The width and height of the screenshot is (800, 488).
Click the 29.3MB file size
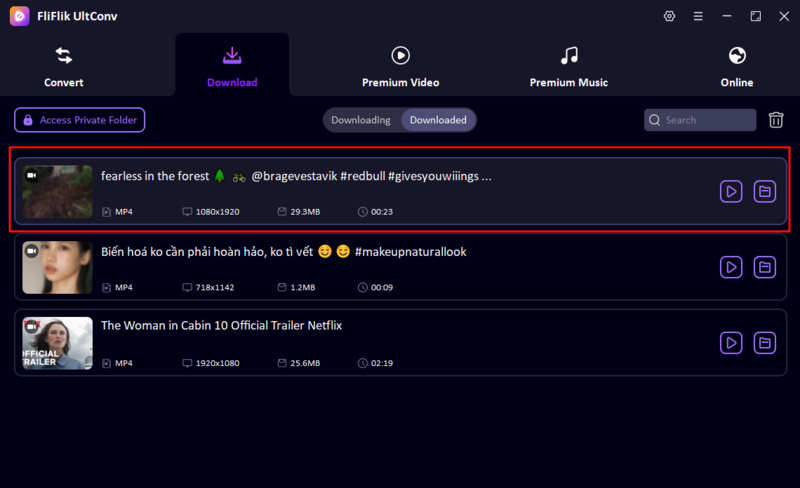[x=305, y=212]
